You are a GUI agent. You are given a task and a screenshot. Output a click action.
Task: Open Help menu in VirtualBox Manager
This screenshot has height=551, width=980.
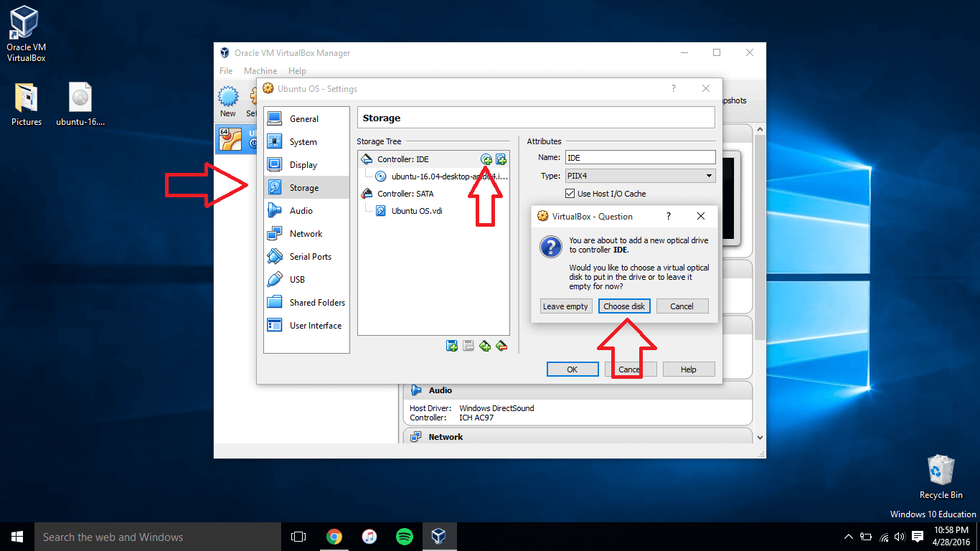point(297,71)
